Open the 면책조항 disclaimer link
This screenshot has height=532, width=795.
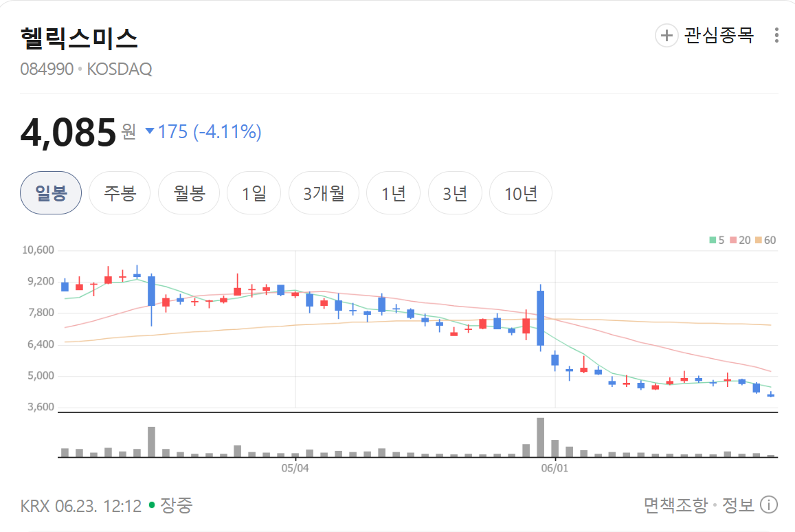click(676, 505)
